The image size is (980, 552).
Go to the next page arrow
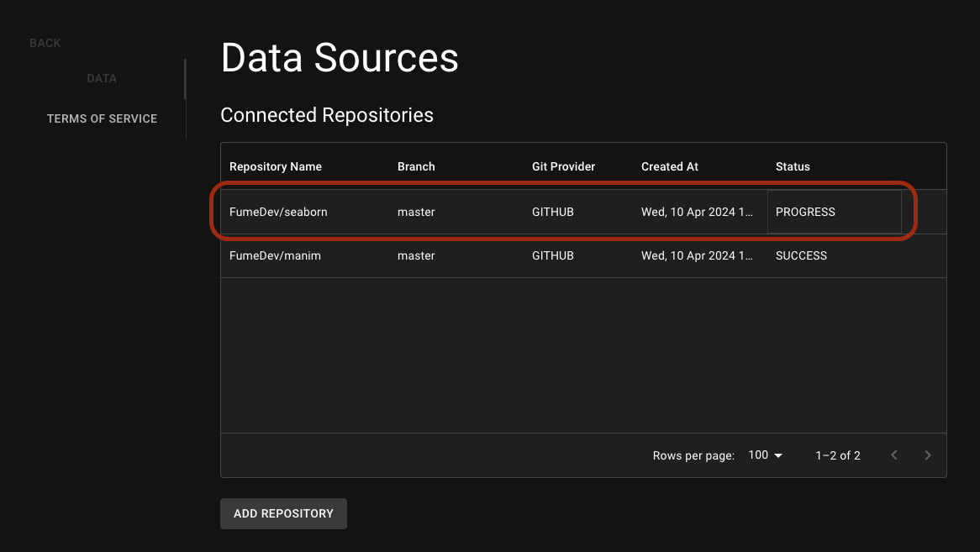tap(928, 455)
